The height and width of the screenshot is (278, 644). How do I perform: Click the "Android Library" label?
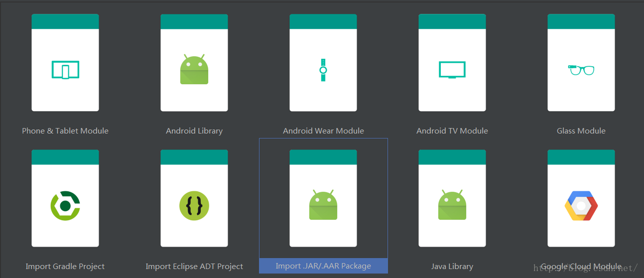pos(194,131)
